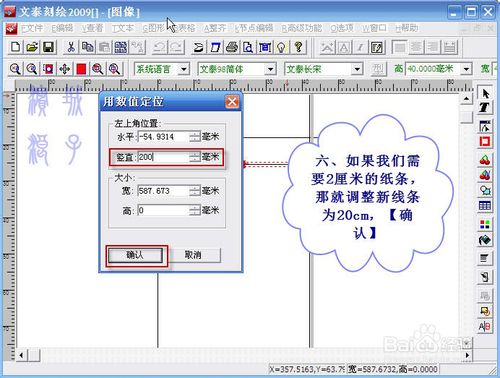
Task: Open the 系统语言 language dropdown
Action: (x=184, y=69)
